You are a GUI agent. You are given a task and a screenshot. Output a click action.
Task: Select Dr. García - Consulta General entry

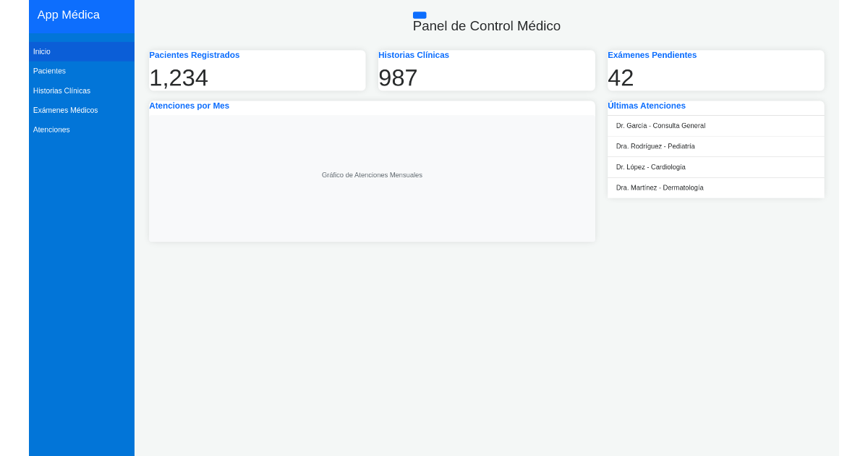point(660,125)
